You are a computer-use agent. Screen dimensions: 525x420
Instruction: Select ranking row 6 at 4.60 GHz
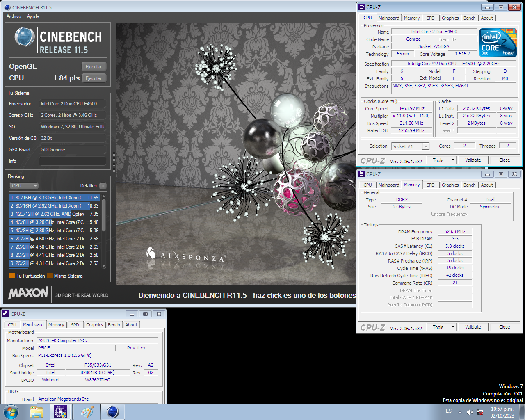pyautogui.click(x=55, y=239)
